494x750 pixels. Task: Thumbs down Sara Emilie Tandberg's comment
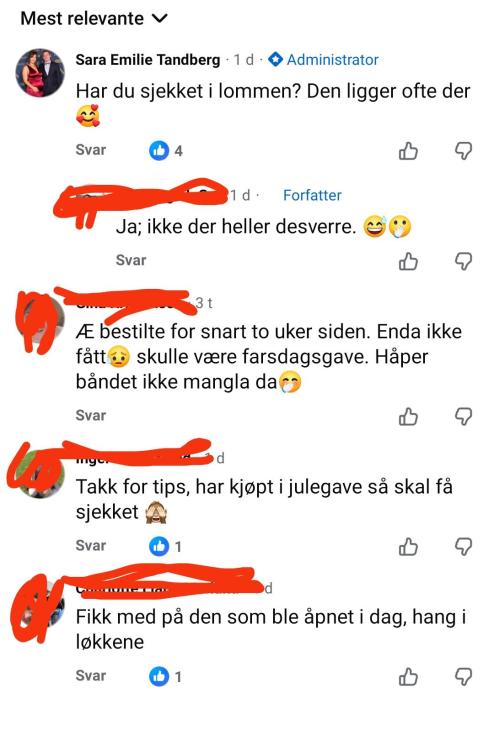[463, 151]
